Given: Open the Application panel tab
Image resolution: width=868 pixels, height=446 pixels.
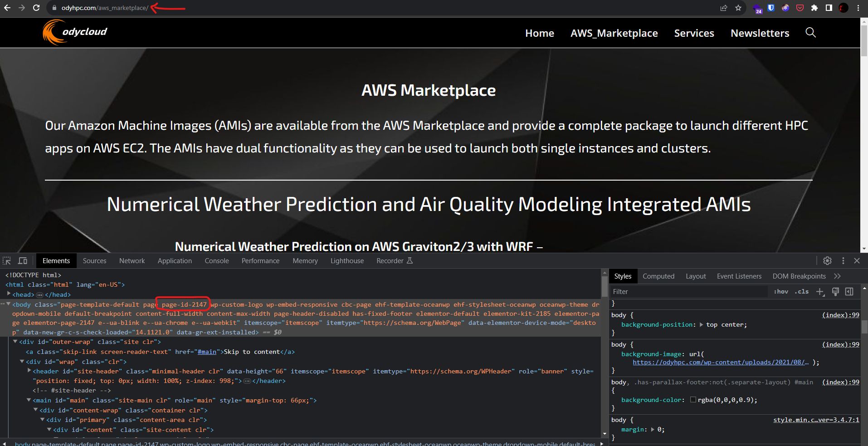Looking at the screenshot, I should (175, 261).
